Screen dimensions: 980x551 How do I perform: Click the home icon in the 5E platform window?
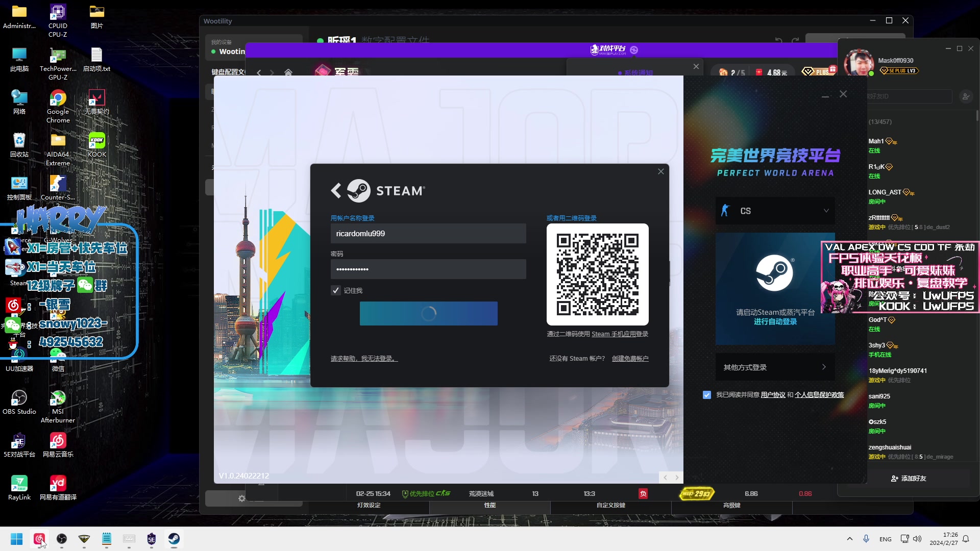point(288,72)
